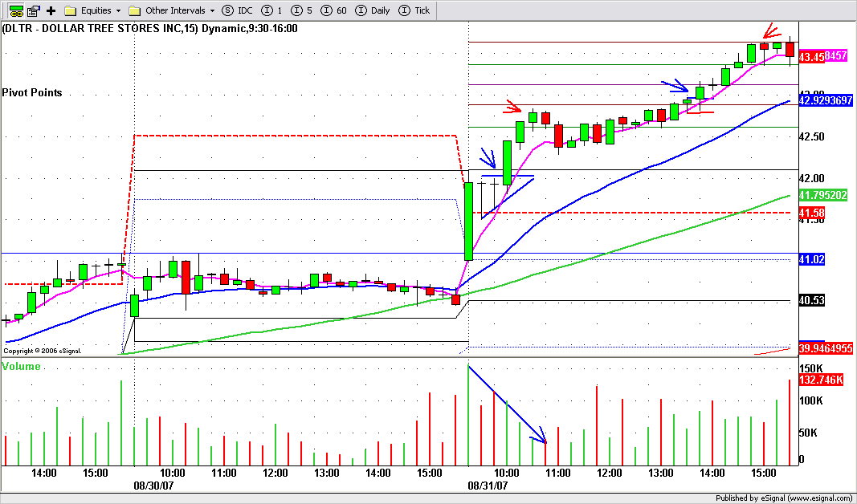Screen dimensions: 857x504
Task: Select the IDC symbol button
Action: coord(237,10)
